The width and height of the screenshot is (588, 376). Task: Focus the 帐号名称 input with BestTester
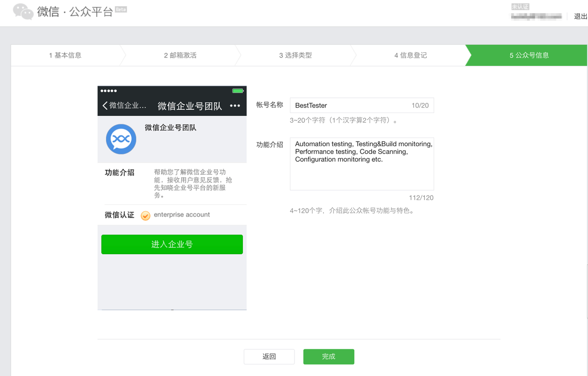coord(362,105)
